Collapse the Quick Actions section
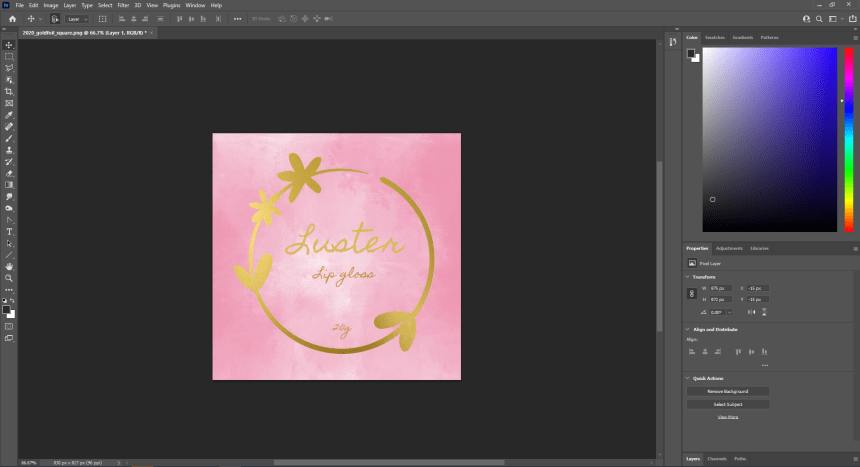 coord(688,378)
